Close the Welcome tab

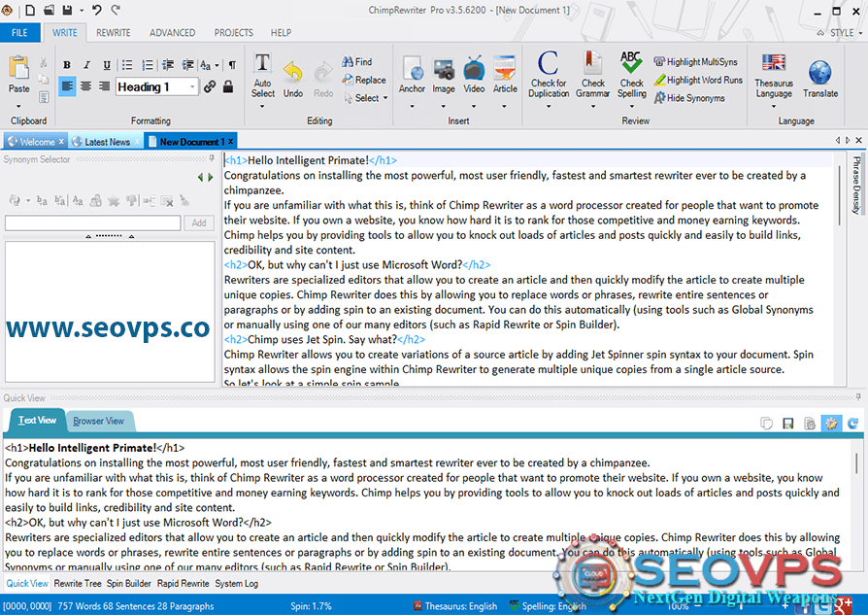(61, 142)
